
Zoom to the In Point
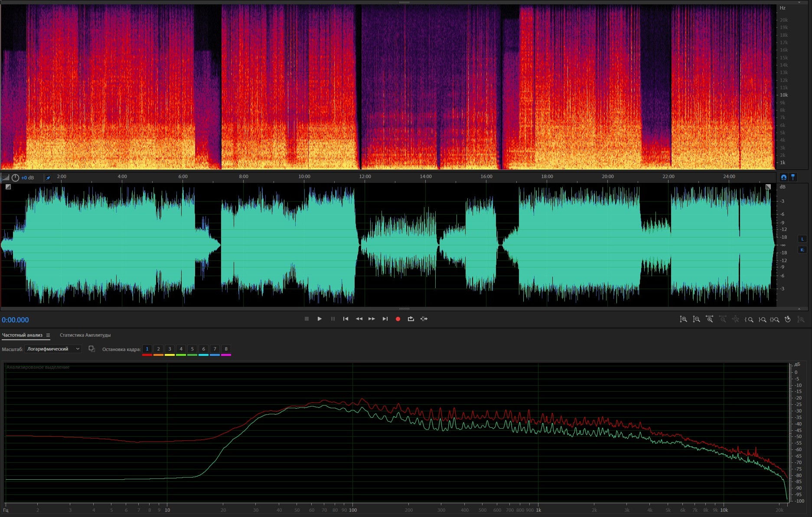749,319
